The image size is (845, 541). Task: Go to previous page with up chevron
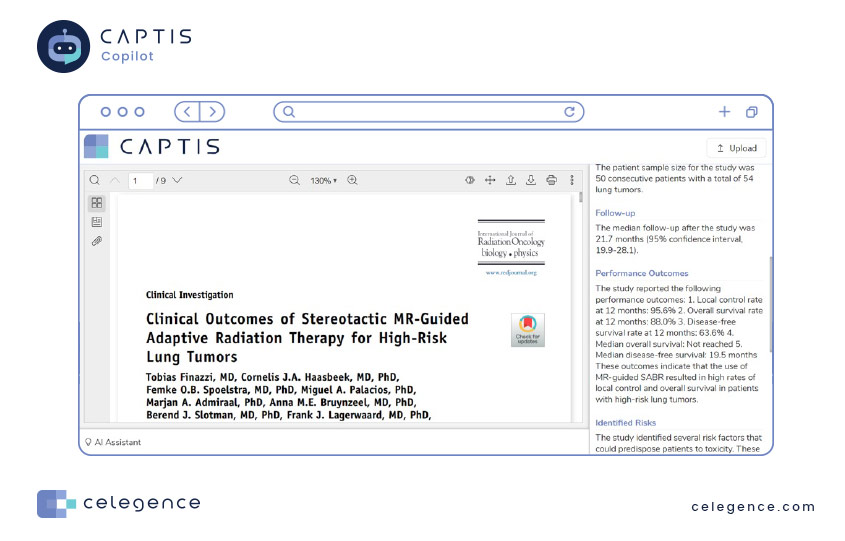(x=115, y=180)
